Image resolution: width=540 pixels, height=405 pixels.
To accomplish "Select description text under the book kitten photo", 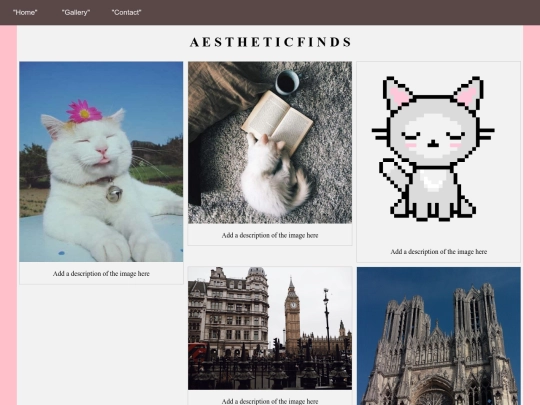I will [x=270, y=236].
